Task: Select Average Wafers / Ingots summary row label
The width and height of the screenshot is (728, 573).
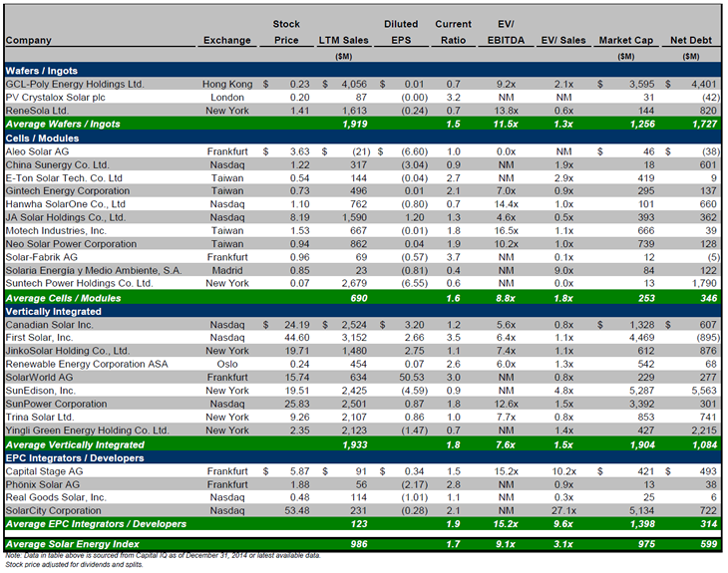Action: click(63, 124)
